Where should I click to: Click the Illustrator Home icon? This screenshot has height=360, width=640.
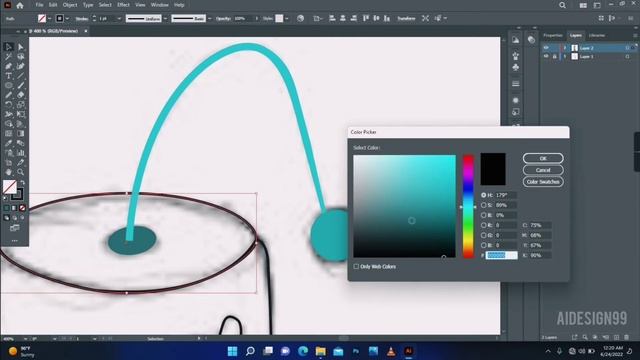click(20, 5)
